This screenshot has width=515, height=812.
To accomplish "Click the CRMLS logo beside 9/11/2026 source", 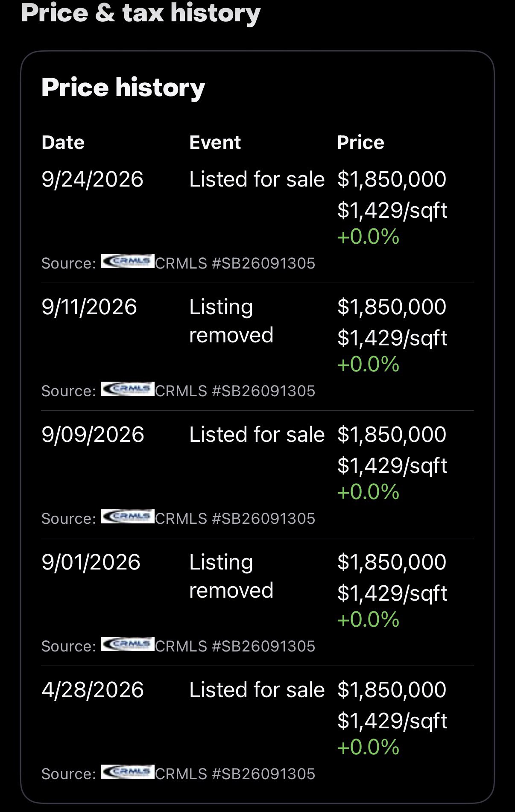I will click(x=128, y=389).
